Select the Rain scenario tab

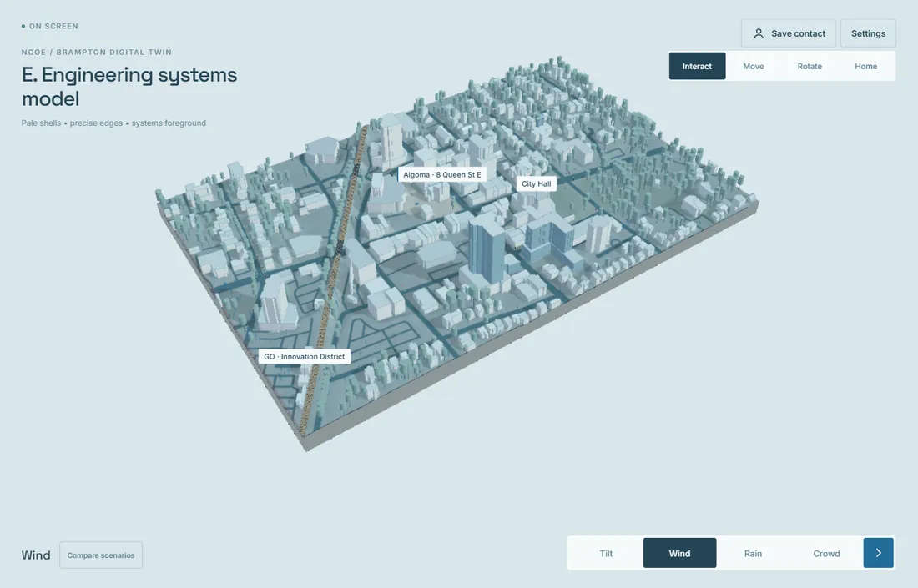[x=753, y=553]
